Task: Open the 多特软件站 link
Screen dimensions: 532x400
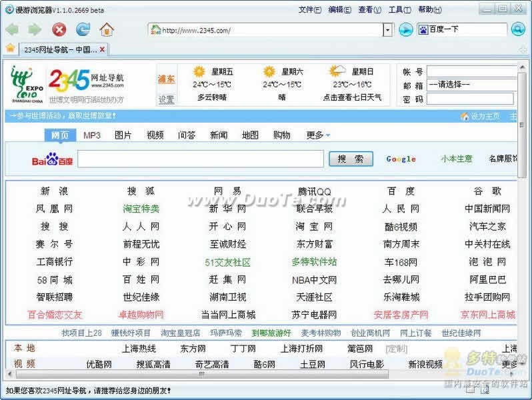Action: pyautogui.click(x=314, y=261)
